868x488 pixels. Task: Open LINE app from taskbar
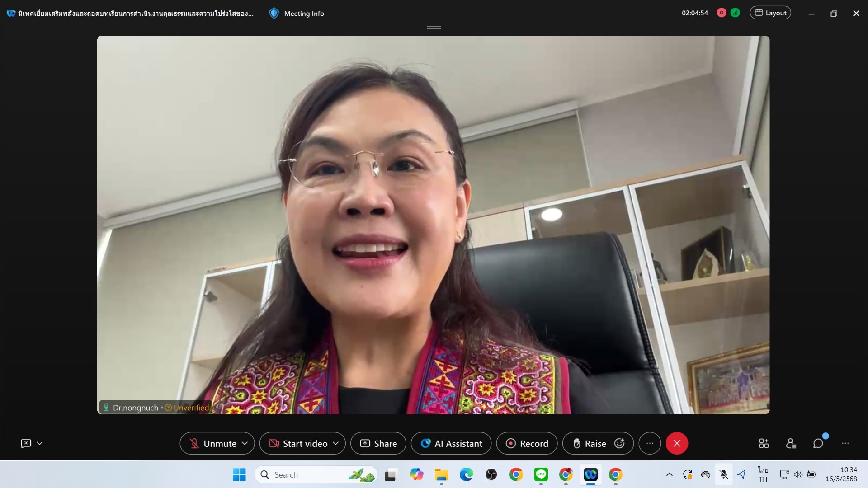(541, 474)
